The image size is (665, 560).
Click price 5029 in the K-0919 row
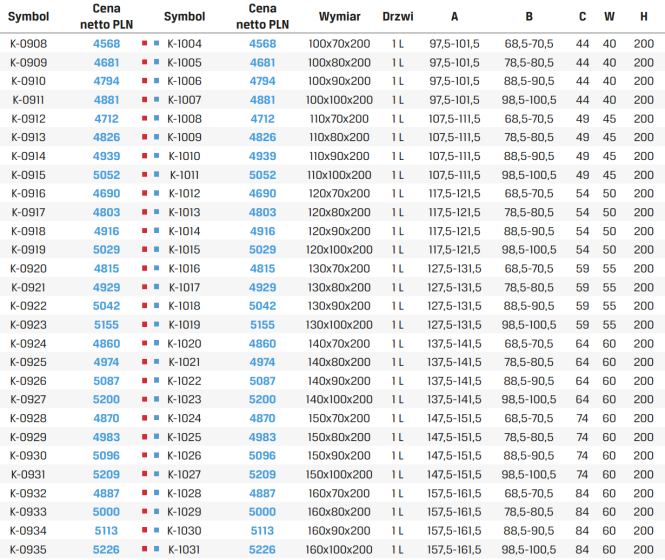pos(106,249)
